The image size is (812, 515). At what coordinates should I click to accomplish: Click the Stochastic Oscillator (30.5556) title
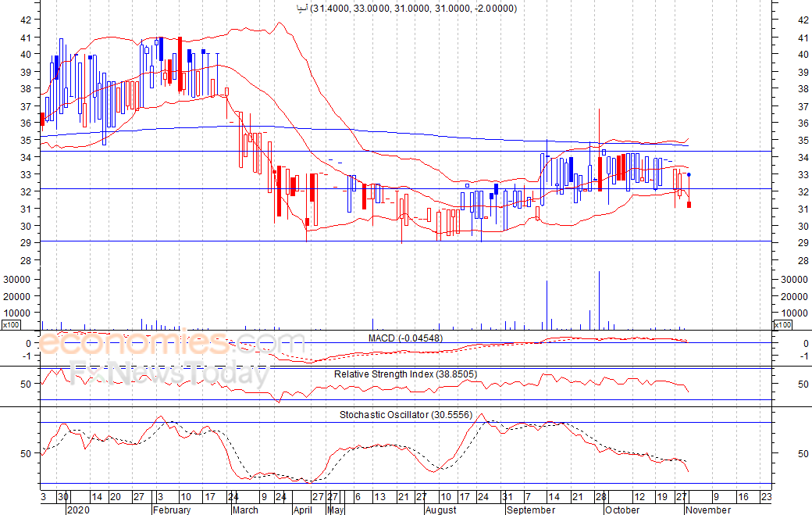[x=406, y=414]
